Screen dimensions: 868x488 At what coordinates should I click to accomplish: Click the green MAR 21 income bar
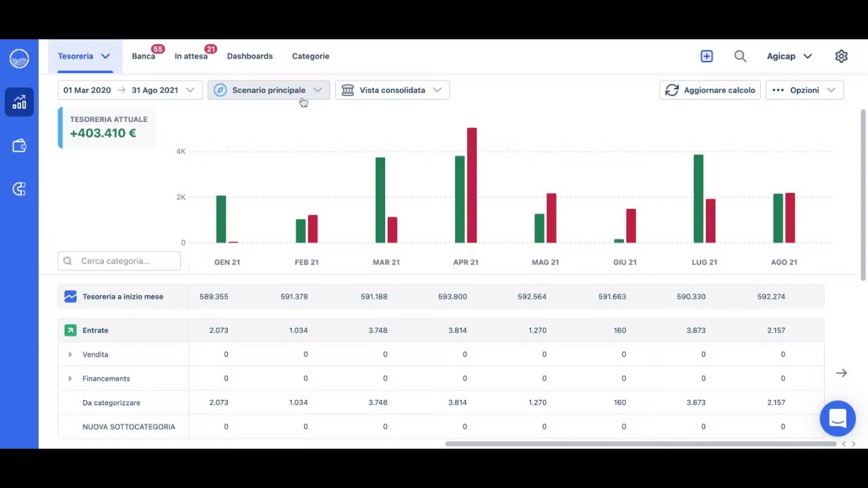[x=380, y=200]
